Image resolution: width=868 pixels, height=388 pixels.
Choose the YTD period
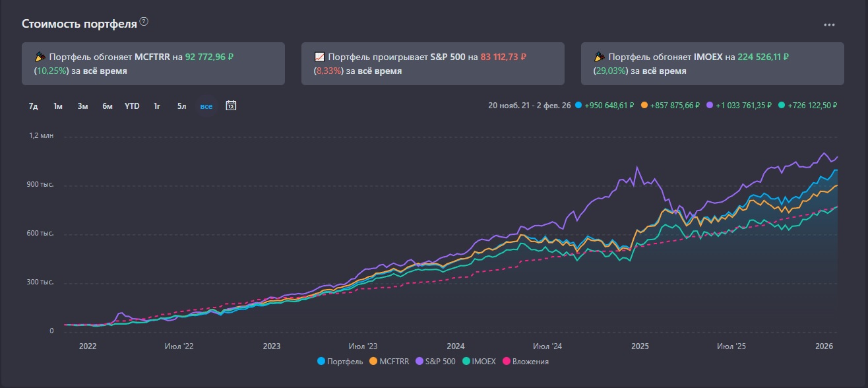pos(132,106)
